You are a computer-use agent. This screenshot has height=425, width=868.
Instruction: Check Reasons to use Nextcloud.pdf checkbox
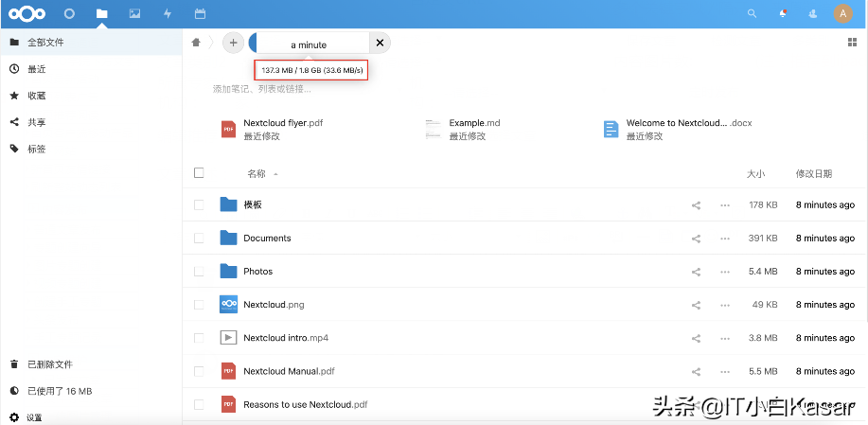199,404
